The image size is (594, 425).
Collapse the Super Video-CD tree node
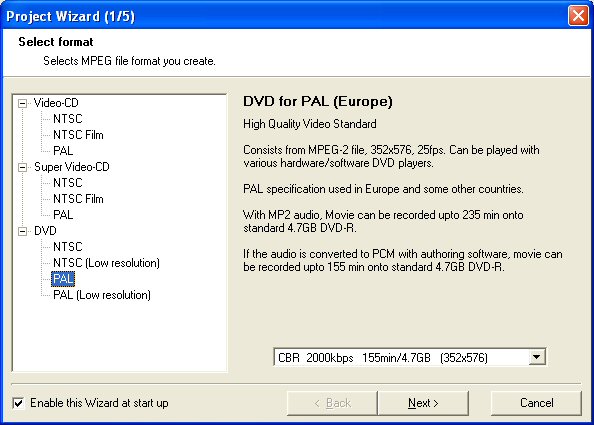(x=23, y=167)
